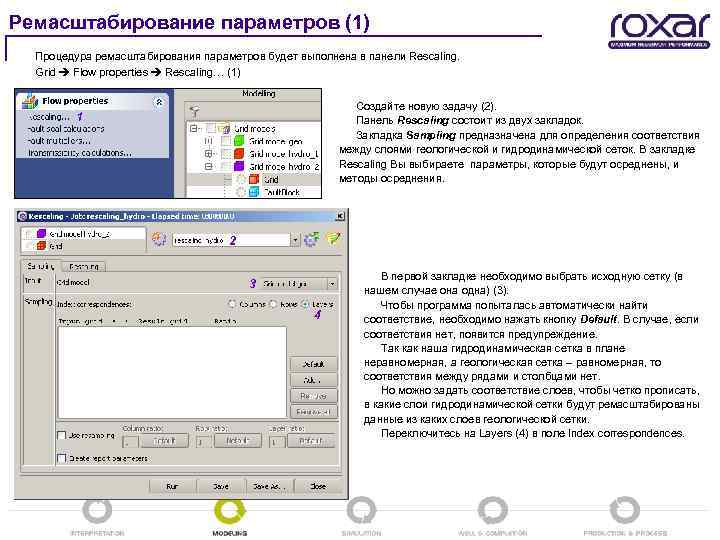This screenshot has height=540, width=720.
Task: Click the Add... button beside the list
Action: point(314,380)
